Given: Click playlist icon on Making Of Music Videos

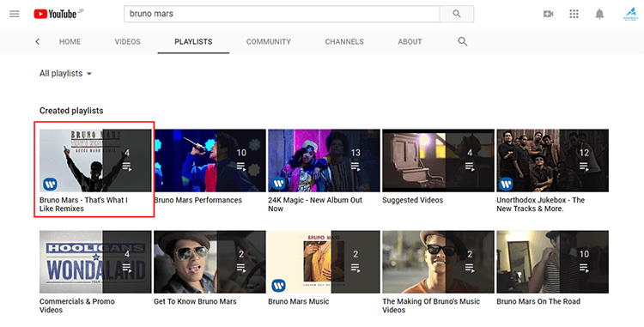Looking at the screenshot, I should (470, 268).
